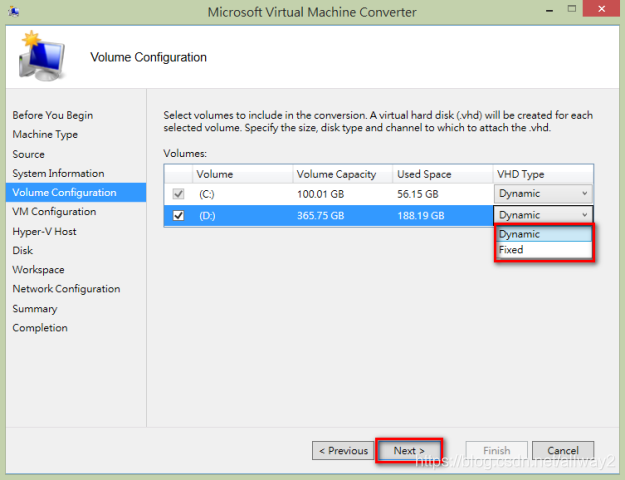Open the Machine Type step
Viewport: 625px width, 480px height.
click(x=45, y=134)
